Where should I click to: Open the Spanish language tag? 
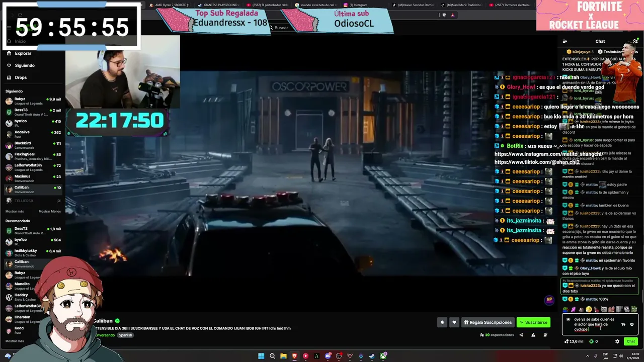[125, 335]
